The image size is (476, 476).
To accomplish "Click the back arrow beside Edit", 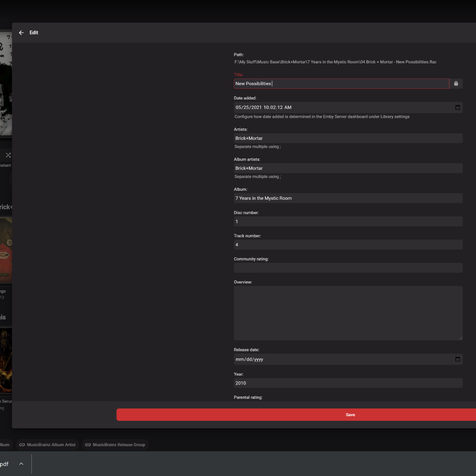I will (x=21, y=33).
